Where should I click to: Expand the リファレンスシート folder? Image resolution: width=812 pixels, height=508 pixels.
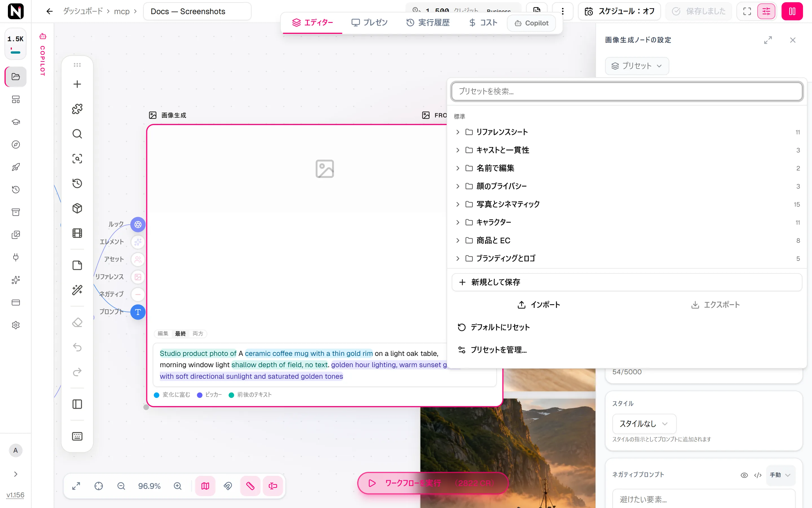pos(626,132)
